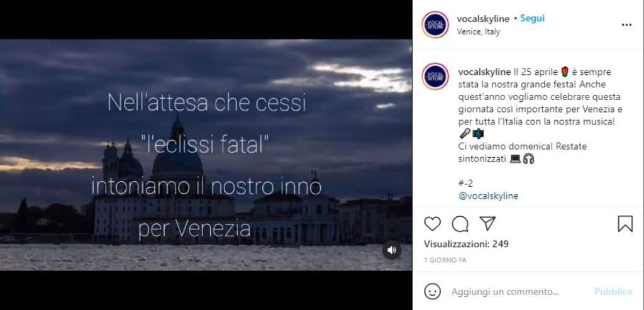Image resolution: width=644 pixels, height=310 pixels.
Task: Open the @vocalskyline mention link
Action: point(488,196)
